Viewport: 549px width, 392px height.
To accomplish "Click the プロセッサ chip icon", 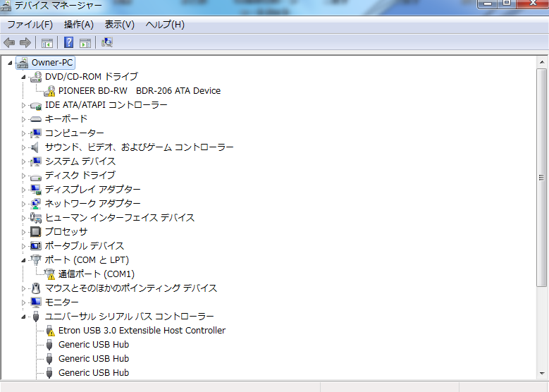I will click(x=36, y=231).
